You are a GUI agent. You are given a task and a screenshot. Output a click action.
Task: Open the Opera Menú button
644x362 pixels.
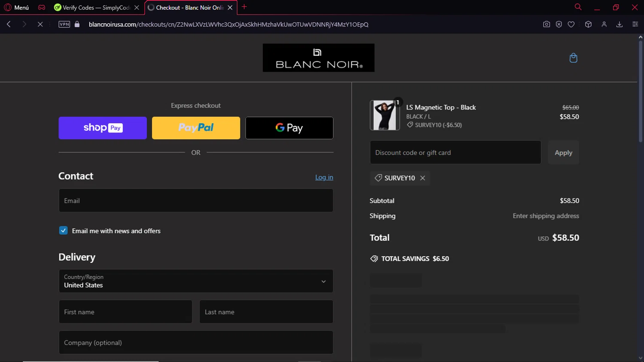(x=16, y=7)
